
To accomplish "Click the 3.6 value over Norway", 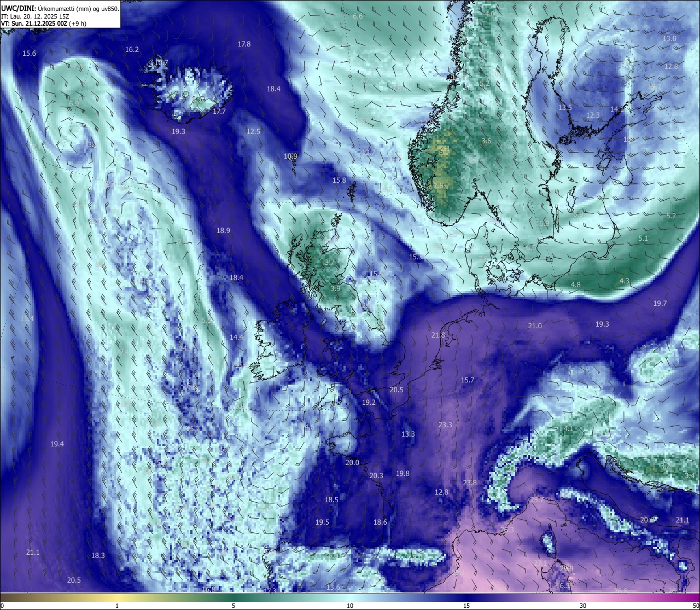I will [486, 142].
